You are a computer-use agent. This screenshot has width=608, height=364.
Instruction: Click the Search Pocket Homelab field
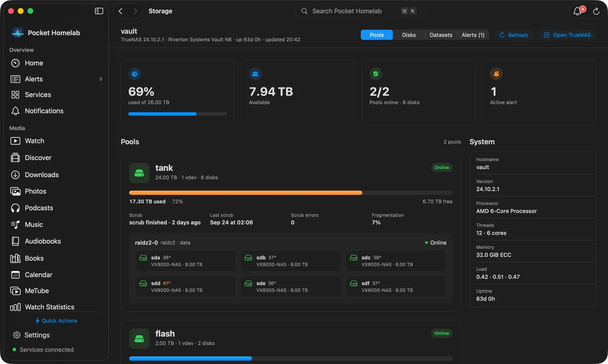[x=358, y=11]
